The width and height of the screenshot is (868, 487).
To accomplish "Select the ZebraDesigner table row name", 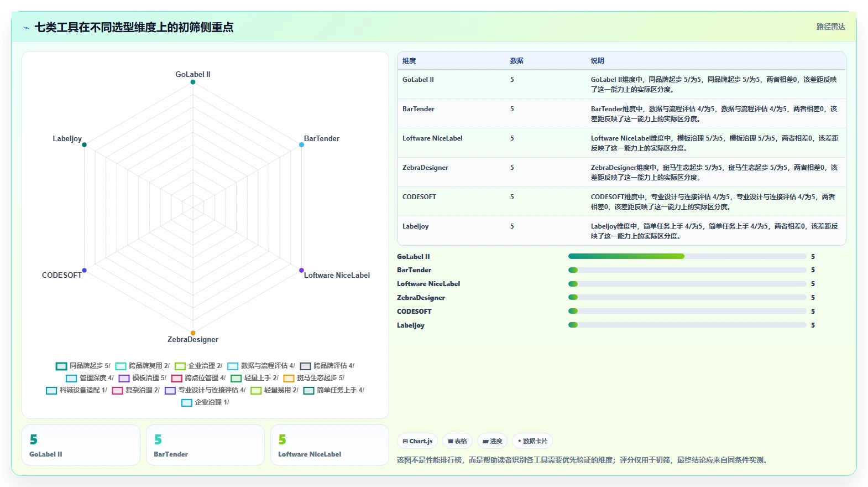I will pyautogui.click(x=425, y=168).
